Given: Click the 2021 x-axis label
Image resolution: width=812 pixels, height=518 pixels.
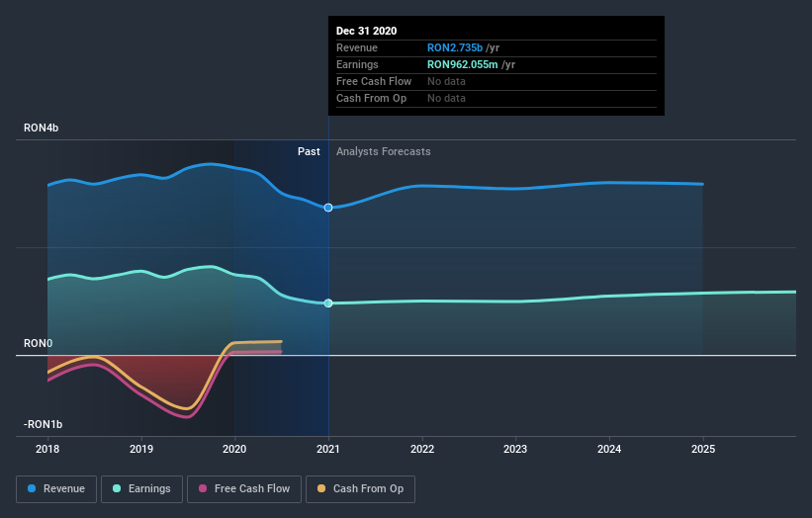Looking at the screenshot, I should [328, 449].
